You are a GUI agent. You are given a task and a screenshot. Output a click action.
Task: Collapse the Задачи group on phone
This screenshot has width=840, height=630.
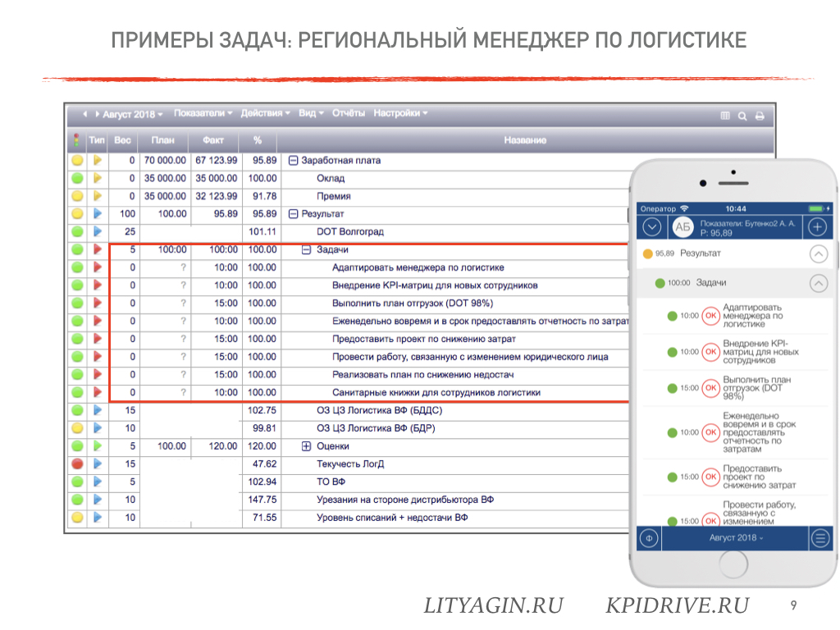tap(819, 283)
